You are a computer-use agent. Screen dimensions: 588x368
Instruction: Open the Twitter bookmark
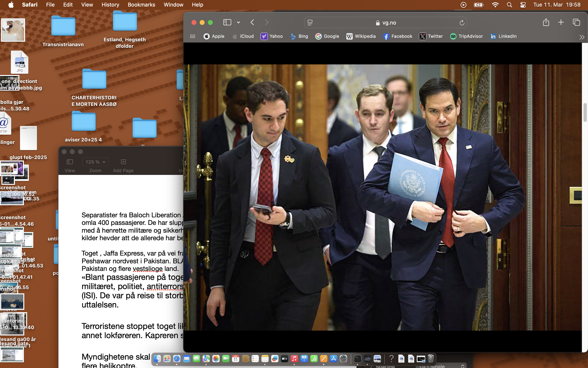pyautogui.click(x=431, y=36)
